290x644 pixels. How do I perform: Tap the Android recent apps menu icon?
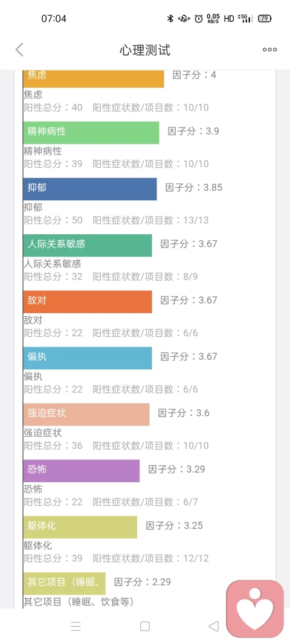pos(76,626)
